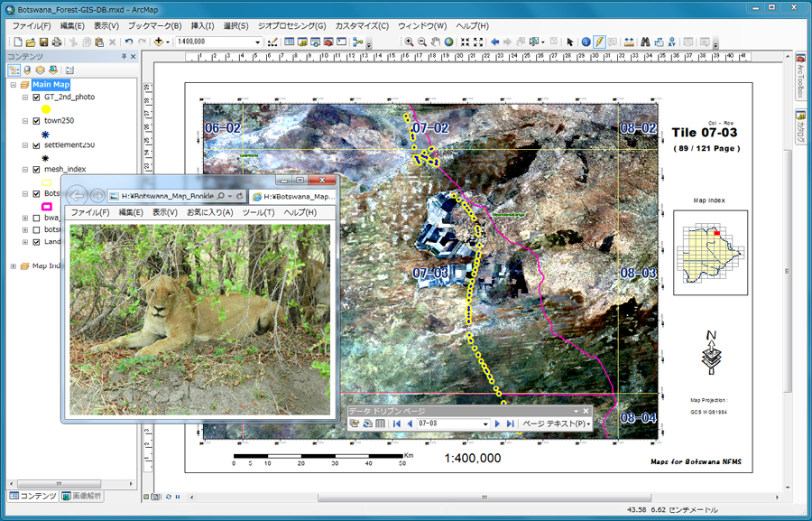Screen dimensions: 812x521
Task: Select the Identify tool
Action: [586, 42]
